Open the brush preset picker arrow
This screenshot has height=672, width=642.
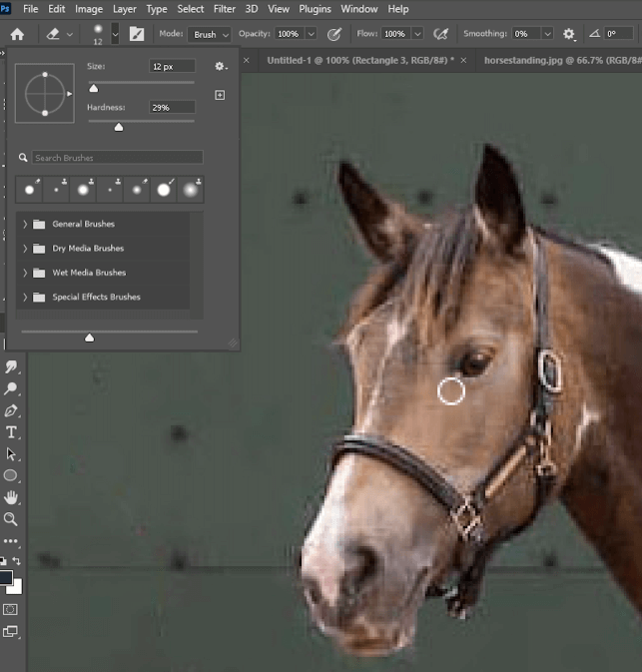[115, 34]
